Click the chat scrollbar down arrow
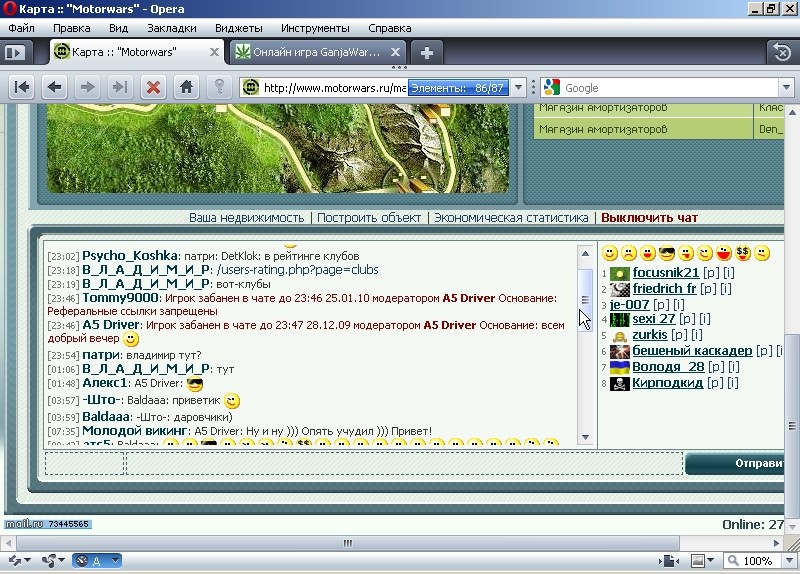800x574 pixels. click(585, 438)
